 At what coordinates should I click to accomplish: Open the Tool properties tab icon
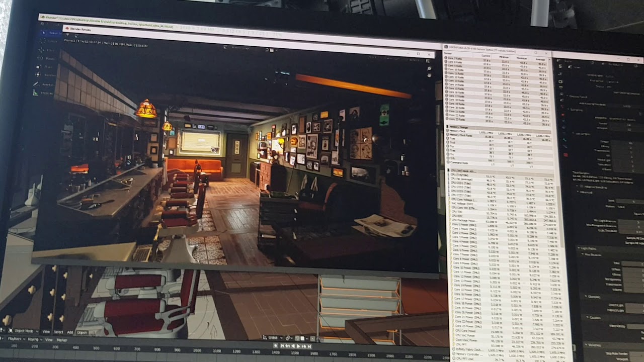tap(561, 74)
